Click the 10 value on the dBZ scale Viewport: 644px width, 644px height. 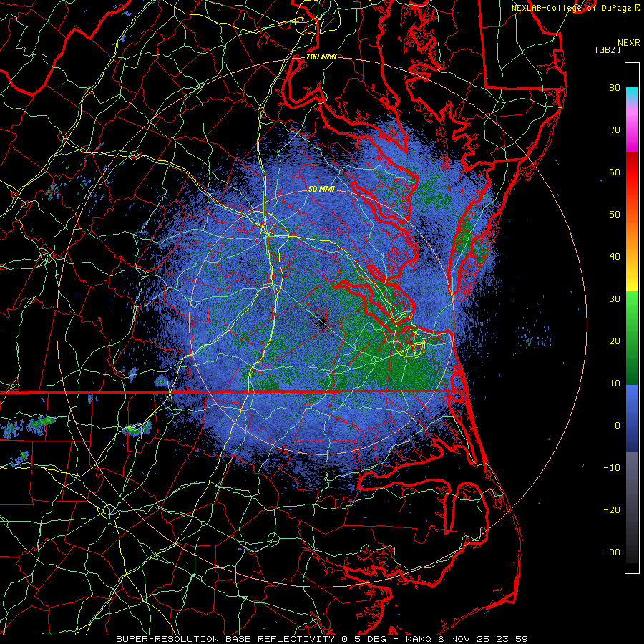pyautogui.click(x=615, y=384)
